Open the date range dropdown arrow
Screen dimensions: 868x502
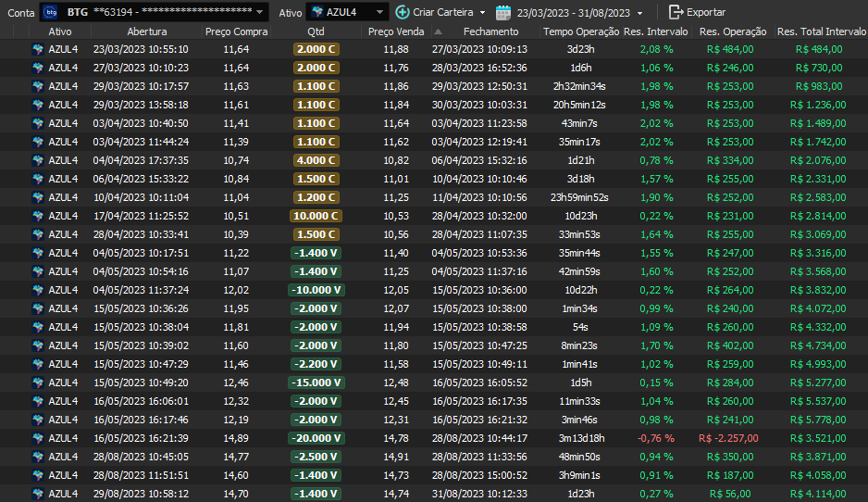[641, 13]
